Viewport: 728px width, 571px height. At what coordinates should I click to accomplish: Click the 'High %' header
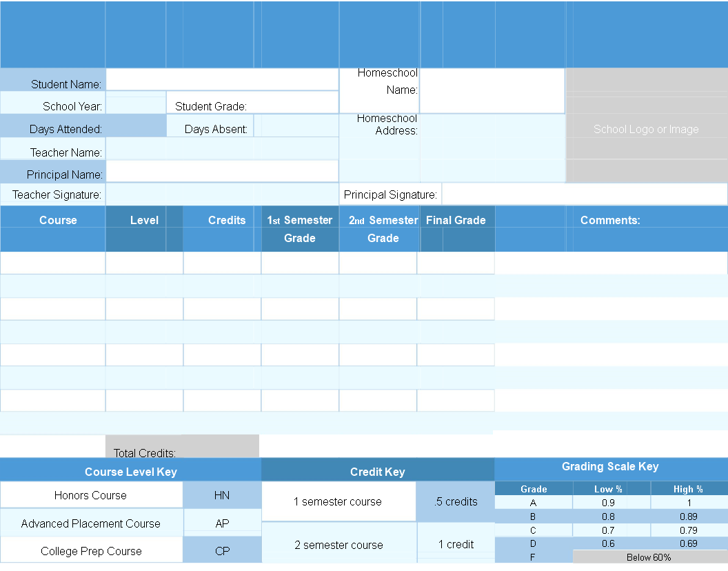click(689, 489)
